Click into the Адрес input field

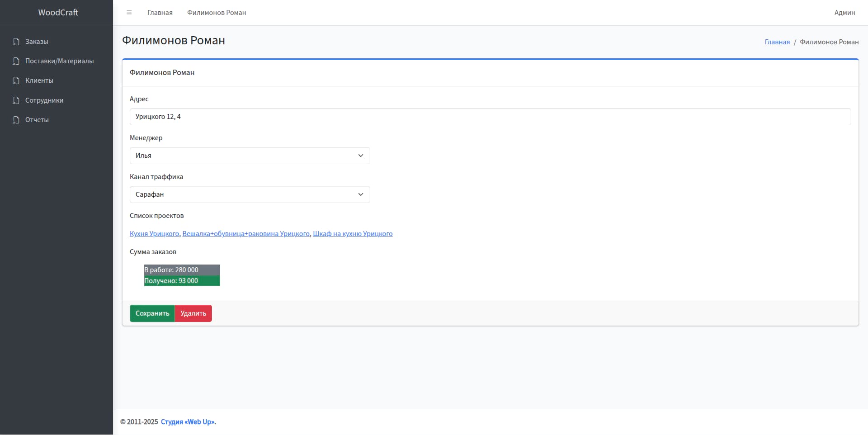point(490,117)
